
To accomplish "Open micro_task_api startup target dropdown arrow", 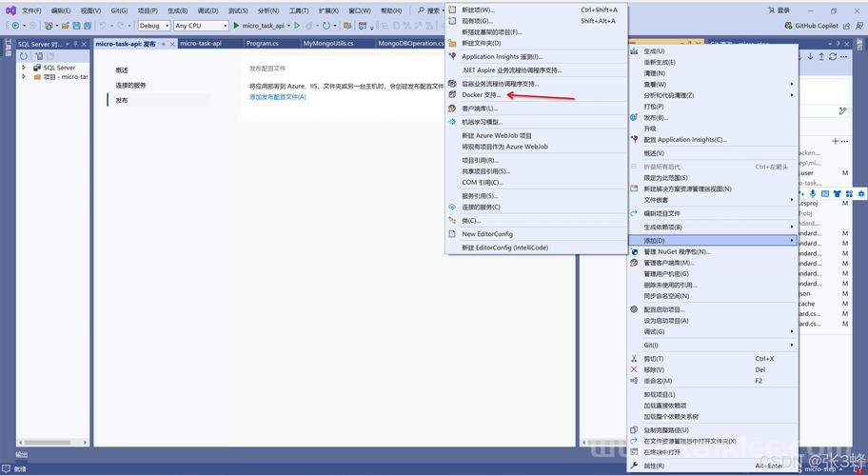I will (288, 26).
